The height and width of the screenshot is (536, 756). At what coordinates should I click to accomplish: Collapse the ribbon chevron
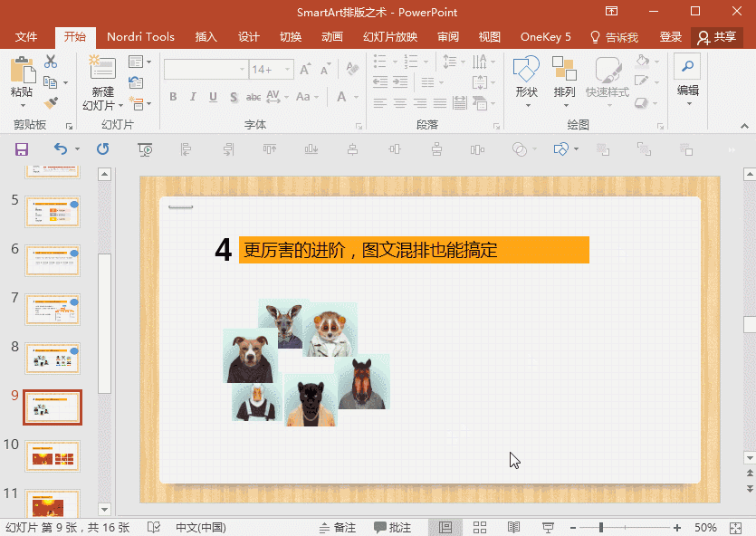(744, 126)
